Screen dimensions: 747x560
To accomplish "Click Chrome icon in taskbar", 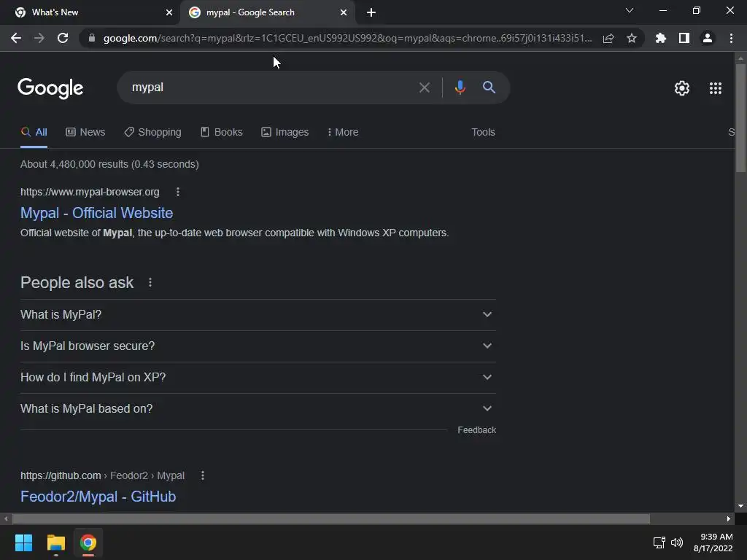I will click(88, 542).
